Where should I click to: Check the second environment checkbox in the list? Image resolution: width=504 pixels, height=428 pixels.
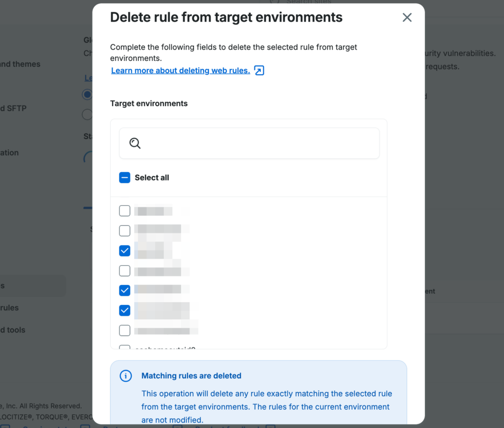[125, 231]
